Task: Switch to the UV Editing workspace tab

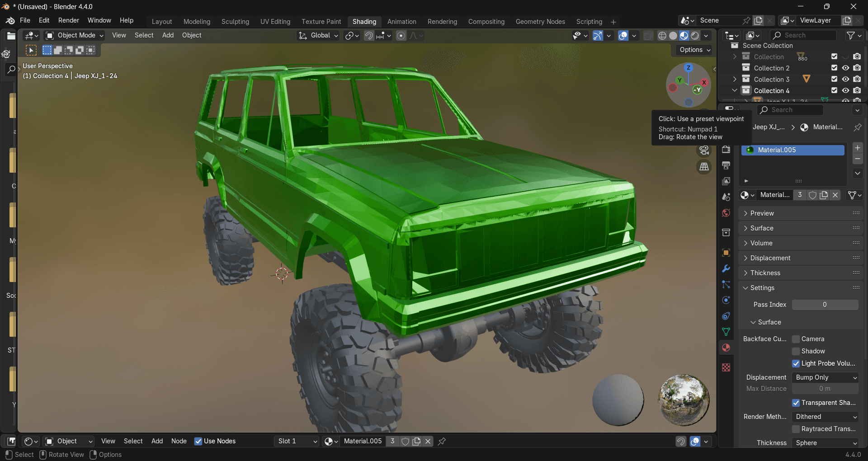Action: pyautogui.click(x=275, y=21)
